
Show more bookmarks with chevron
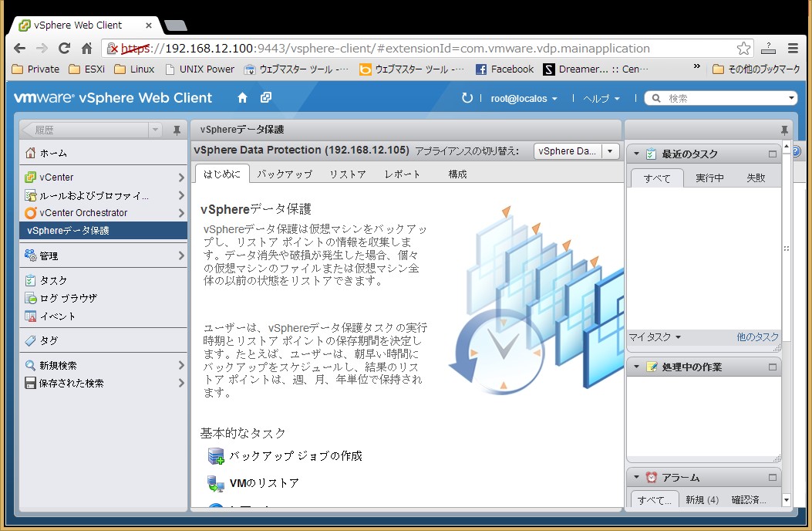[696, 66]
